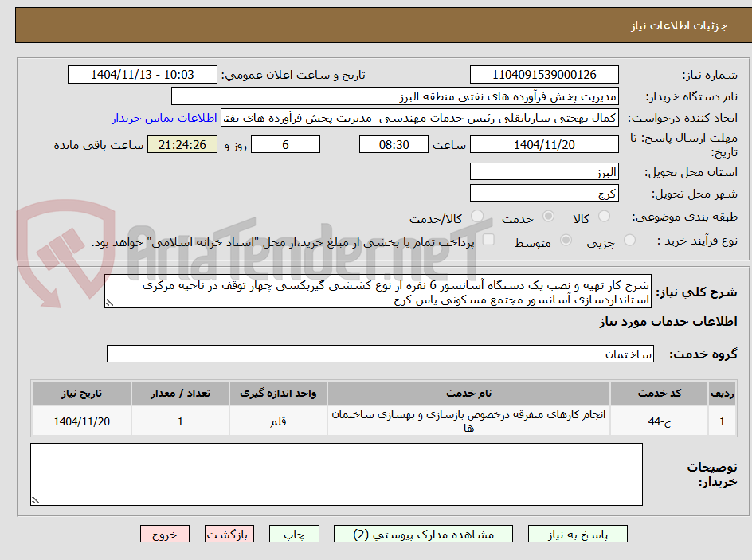Click the خروج exit button
752x560 pixels.
click(164, 534)
